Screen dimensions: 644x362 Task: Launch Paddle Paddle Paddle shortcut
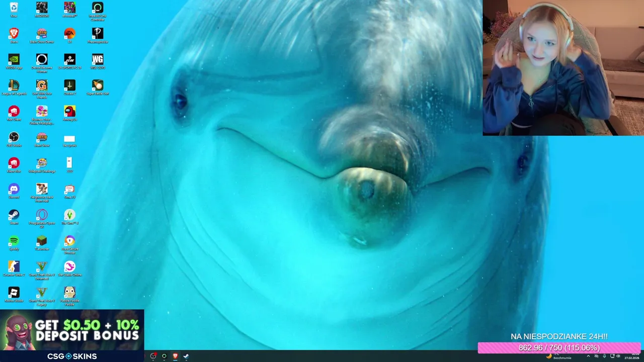point(69,297)
